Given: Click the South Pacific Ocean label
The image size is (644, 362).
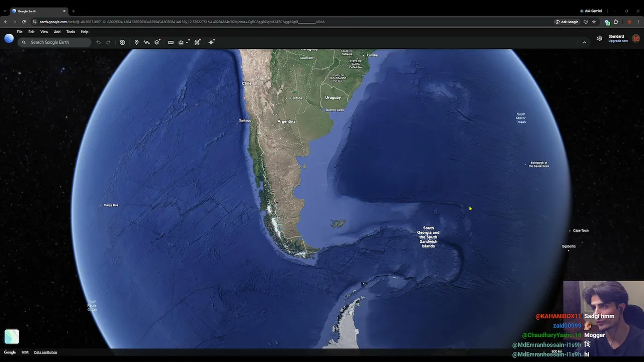Looking at the screenshot, I should point(92,305).
